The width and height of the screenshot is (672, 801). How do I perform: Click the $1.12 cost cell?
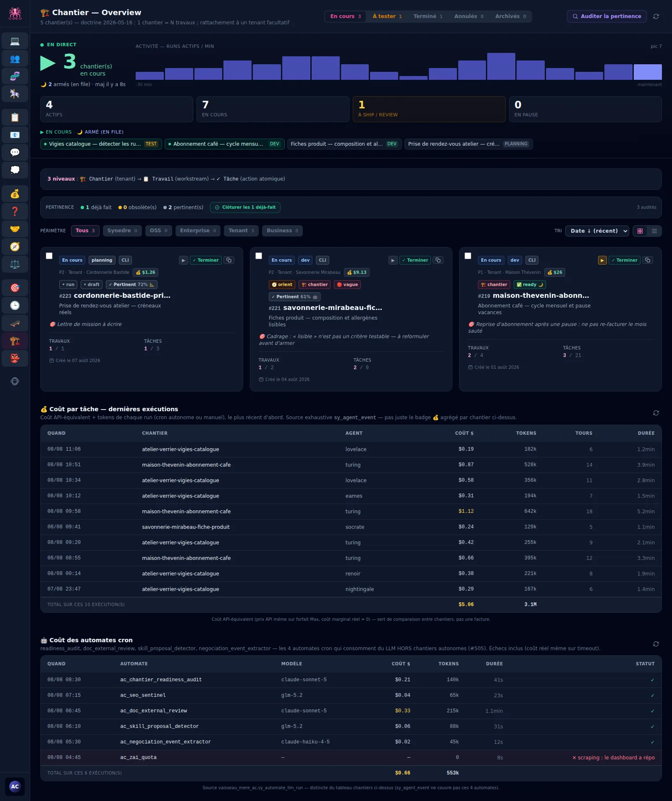pyautogui.click(x=466, y=512)
